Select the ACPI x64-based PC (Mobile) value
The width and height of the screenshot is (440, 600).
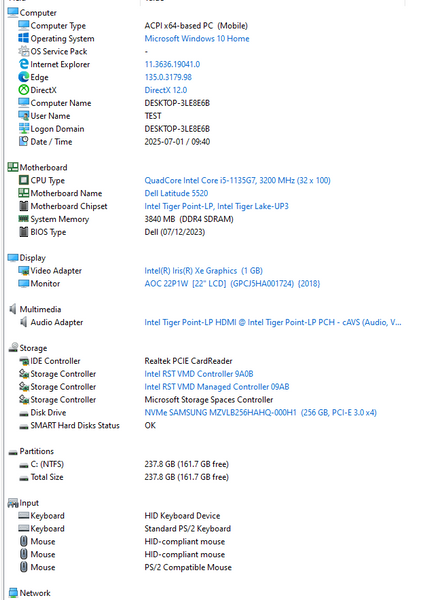[x=196, y=26]
